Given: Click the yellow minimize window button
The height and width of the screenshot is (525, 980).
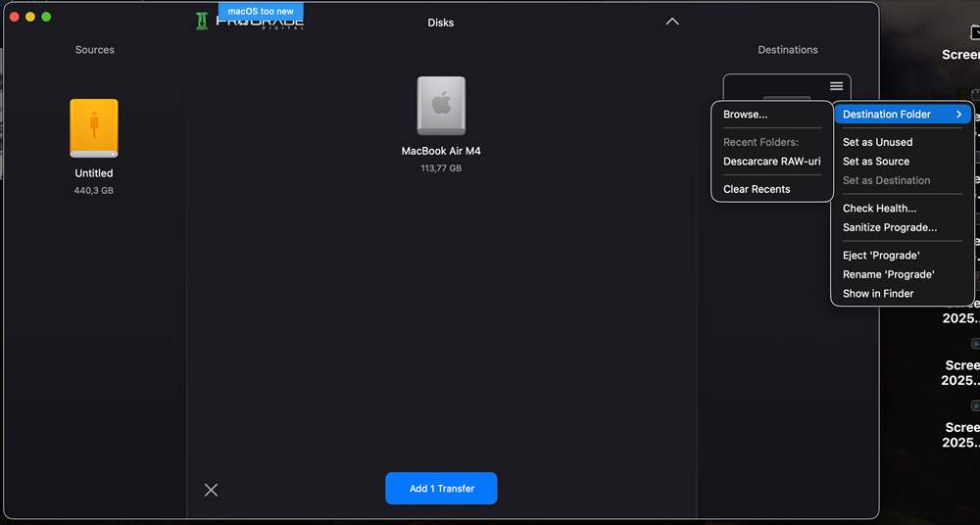Looking at the screenshot, I should [x=30, y=18].
